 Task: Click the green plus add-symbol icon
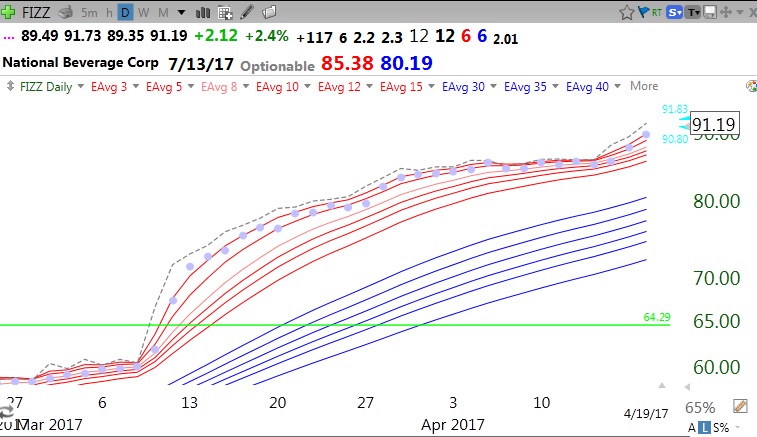point(8,12)
